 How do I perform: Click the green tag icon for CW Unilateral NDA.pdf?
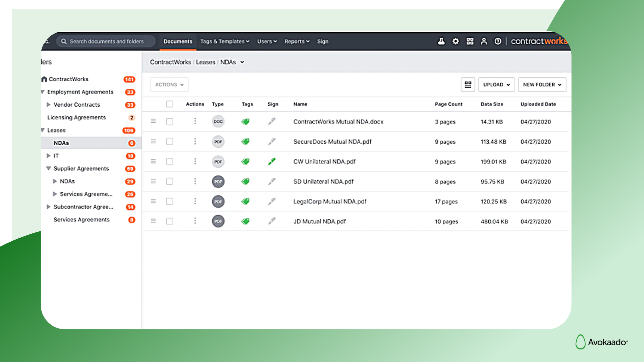246,162
